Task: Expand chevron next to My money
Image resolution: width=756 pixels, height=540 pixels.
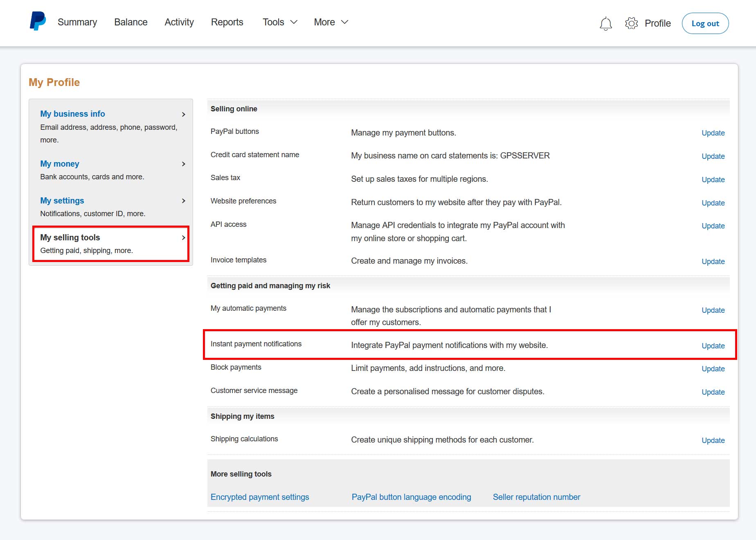Action: click(x=183, y=164)
